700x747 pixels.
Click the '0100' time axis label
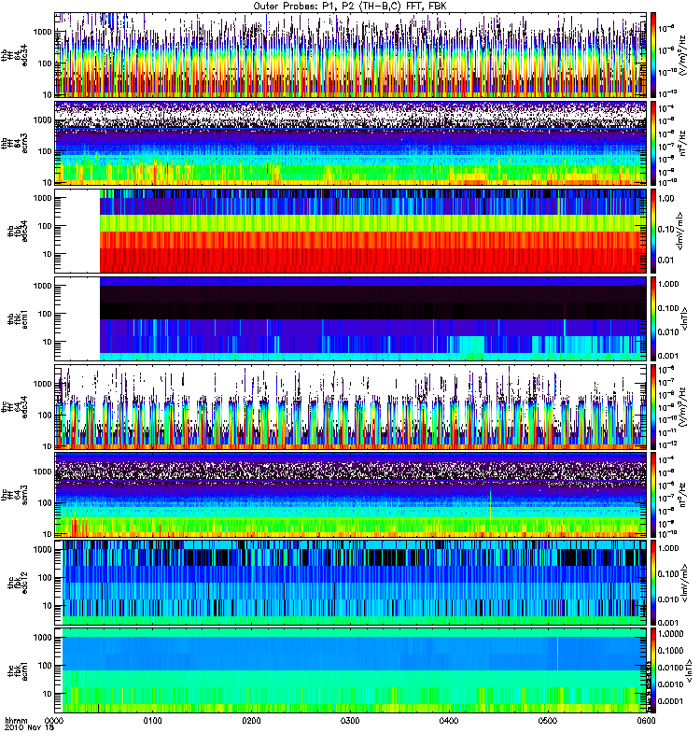pos(153,720)
